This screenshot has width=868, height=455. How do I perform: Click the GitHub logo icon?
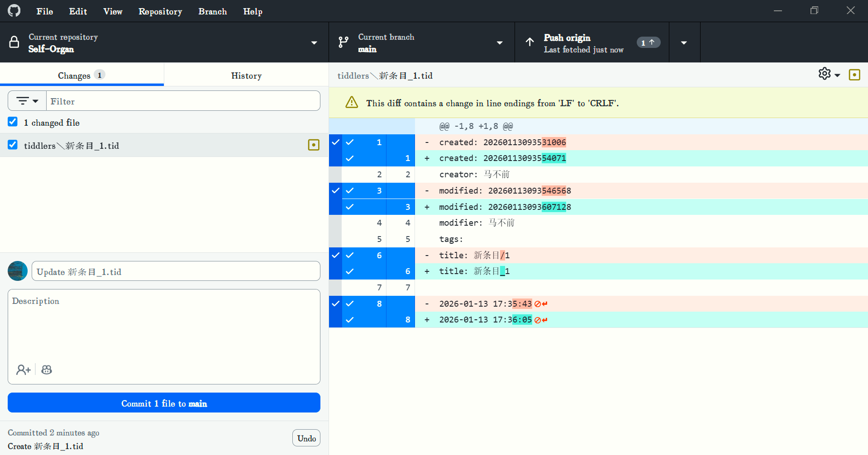click(14, 11)
